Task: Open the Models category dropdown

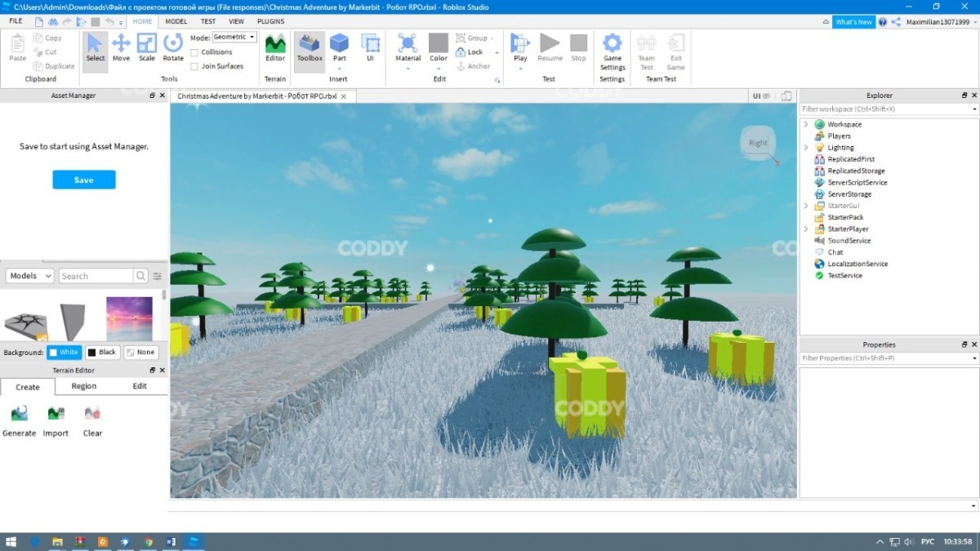Action: (x=29, y=276)
